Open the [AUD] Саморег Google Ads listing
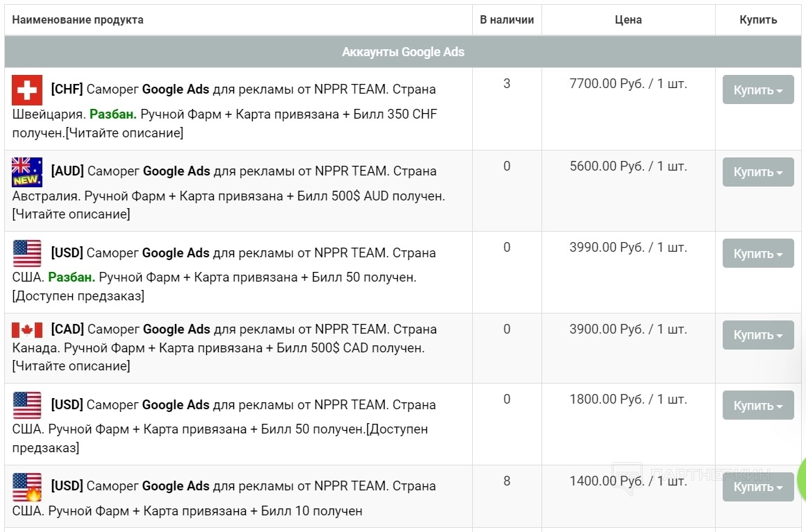 (x=243, y=171)
